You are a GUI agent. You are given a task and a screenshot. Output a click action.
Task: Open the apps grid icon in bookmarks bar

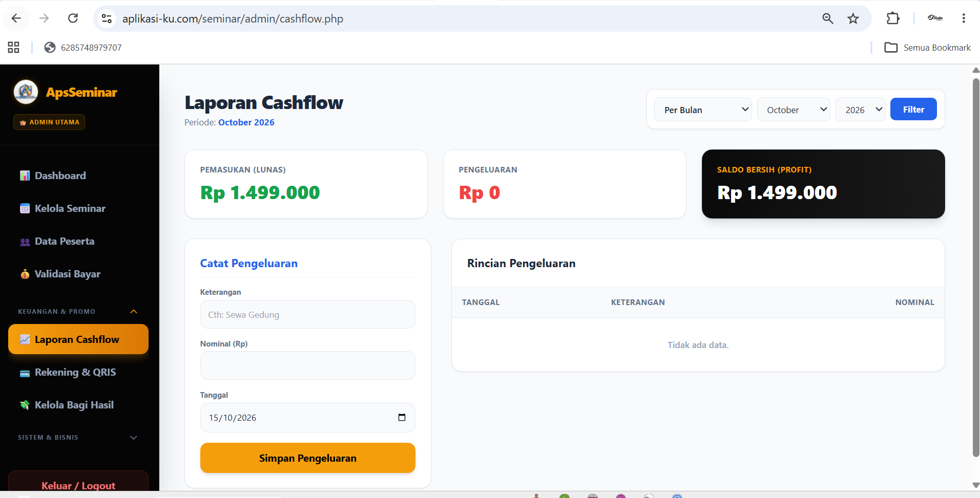(x=14, y=48)
